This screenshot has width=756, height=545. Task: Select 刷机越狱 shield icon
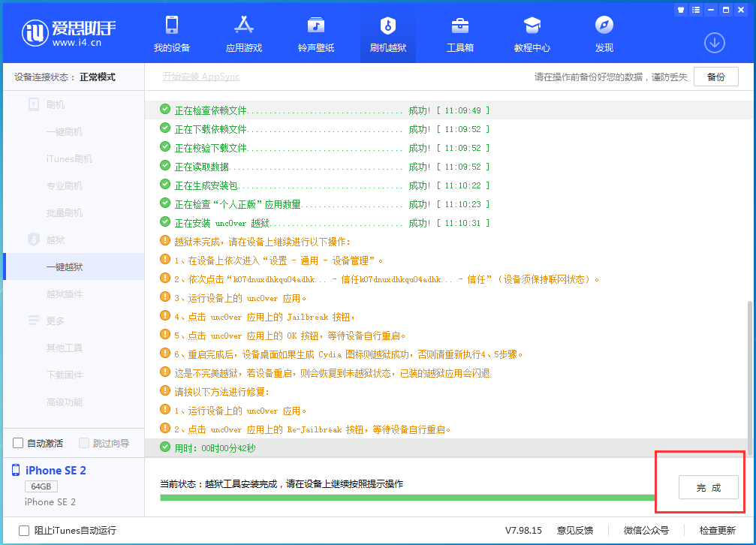(388, 26)
